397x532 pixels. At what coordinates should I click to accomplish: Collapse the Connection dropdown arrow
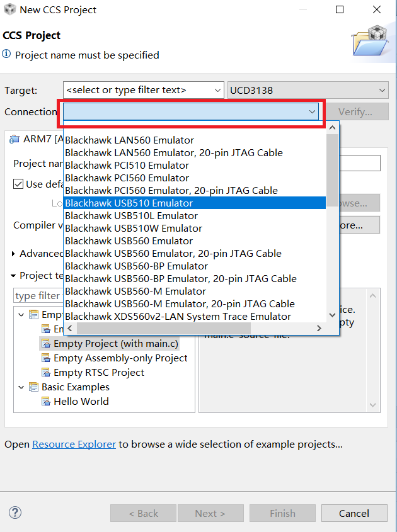pos(312,111)
